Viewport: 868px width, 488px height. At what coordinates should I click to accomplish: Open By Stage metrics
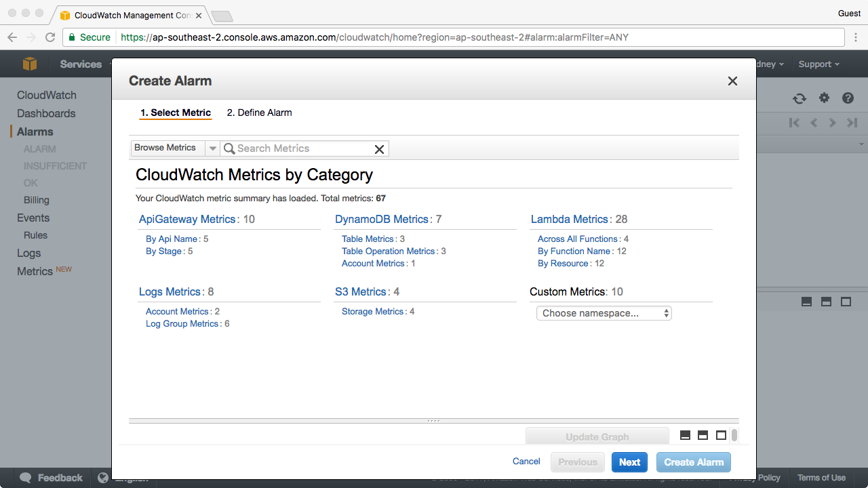pyautogui.click(x=163, y=251)
